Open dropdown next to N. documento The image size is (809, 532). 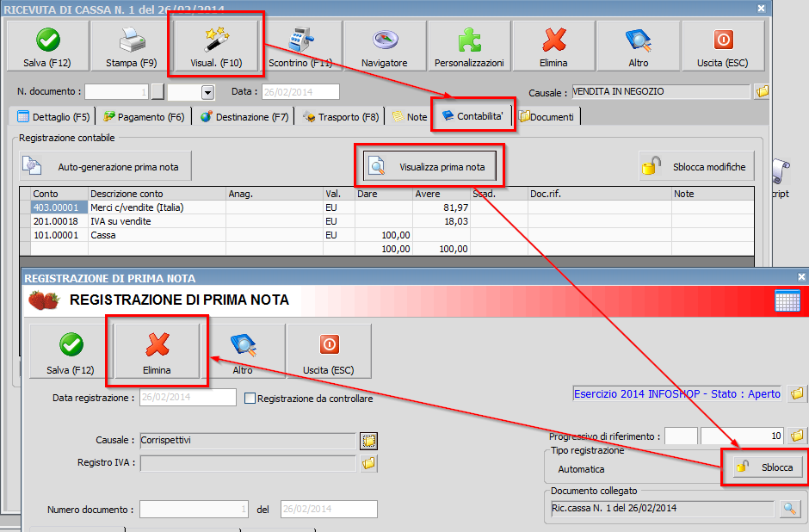point(207,92)
